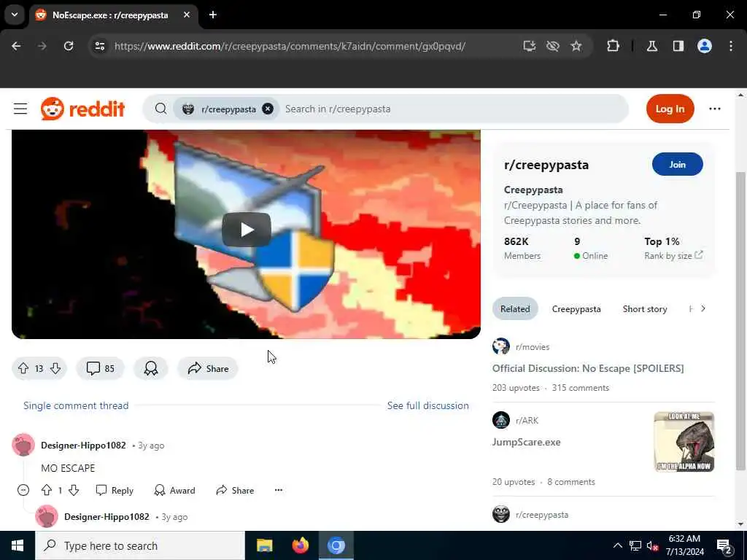Give an award to the post

click(151, 368)
